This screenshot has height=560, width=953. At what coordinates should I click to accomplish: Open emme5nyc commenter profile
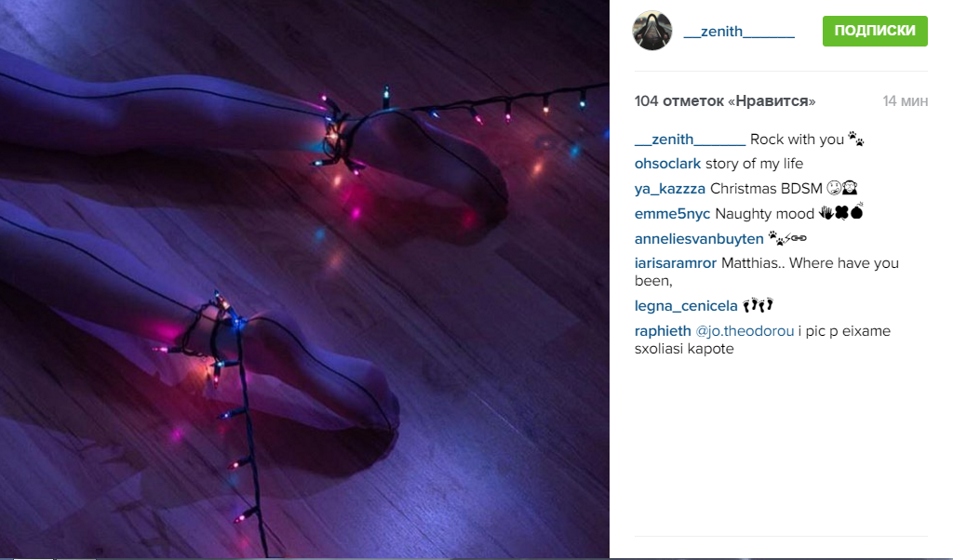pos(672,214)
